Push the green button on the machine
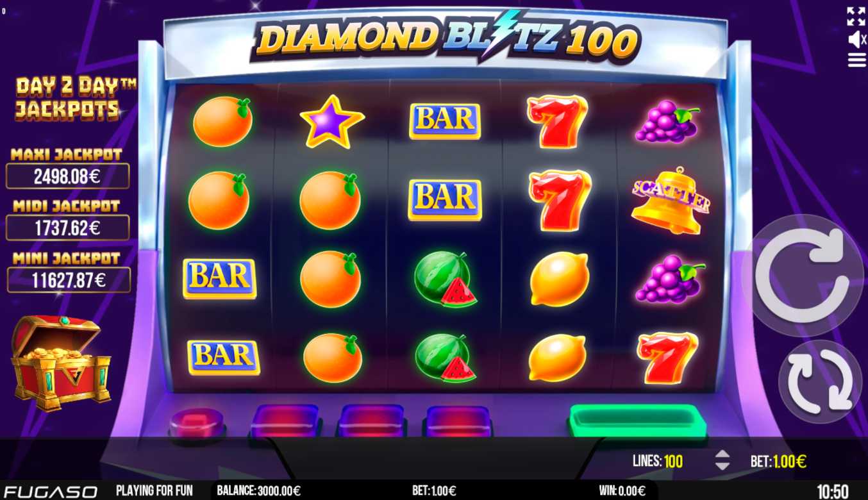Image resolution: width=868 pixels, height=500 pixels. (x=638, y=422)
